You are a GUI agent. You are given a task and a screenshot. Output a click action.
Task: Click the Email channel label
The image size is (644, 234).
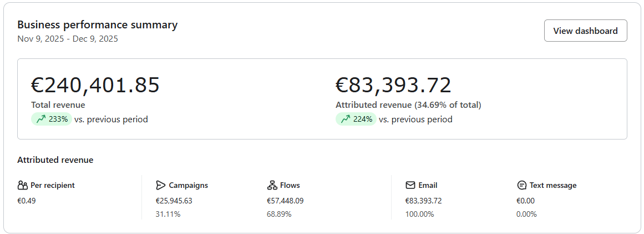point(428,185)
